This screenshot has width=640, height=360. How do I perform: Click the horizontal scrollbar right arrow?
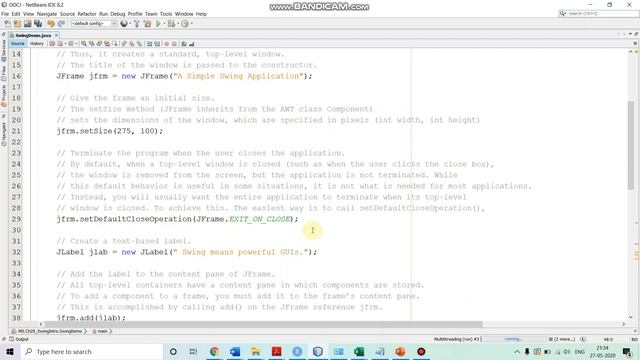(624, 324)
